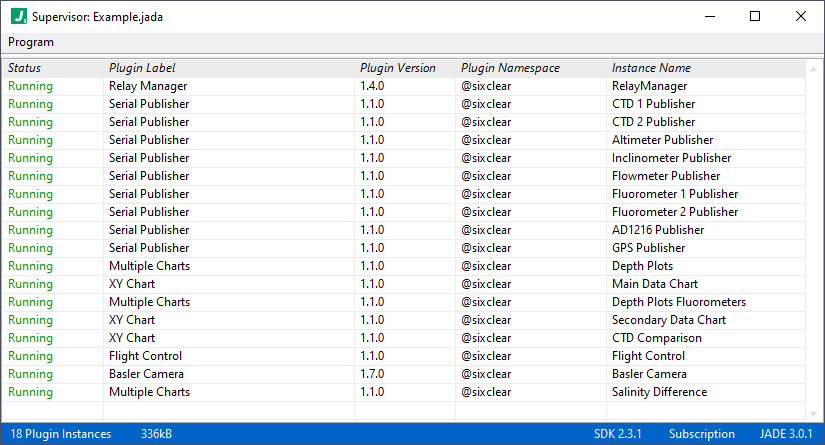Image resolution: width=825 pixels, height=445 pixels.
Task: Select the Main Data Chart instance
Action: pos(655,284)
